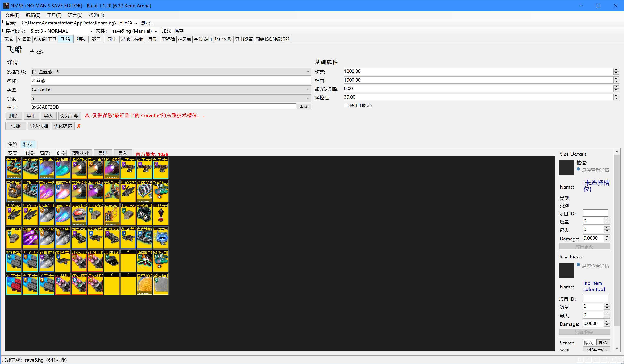Viewport: 624px width, 364px height.
Task: Click the red X icon beside 优化建造
Action: click(x=79, y=126)
